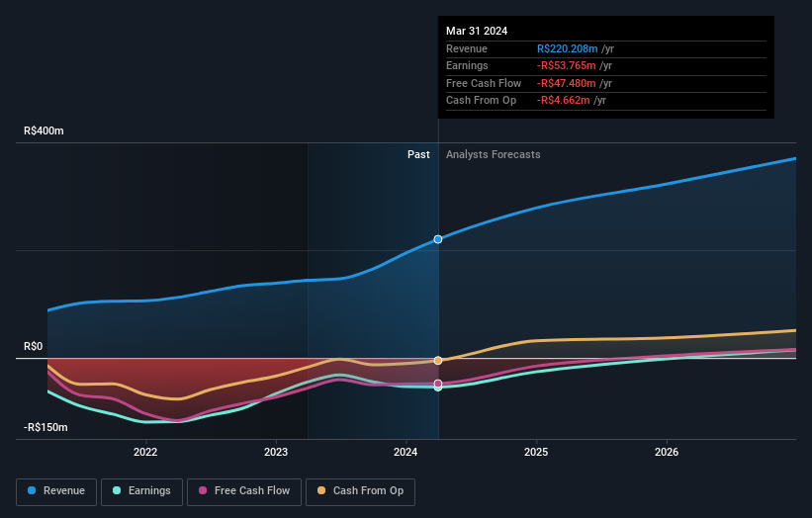Click the R$400m y-axis label
This screenshot has width=812, height=518.
pyautogui.click(x=45, y=130)
